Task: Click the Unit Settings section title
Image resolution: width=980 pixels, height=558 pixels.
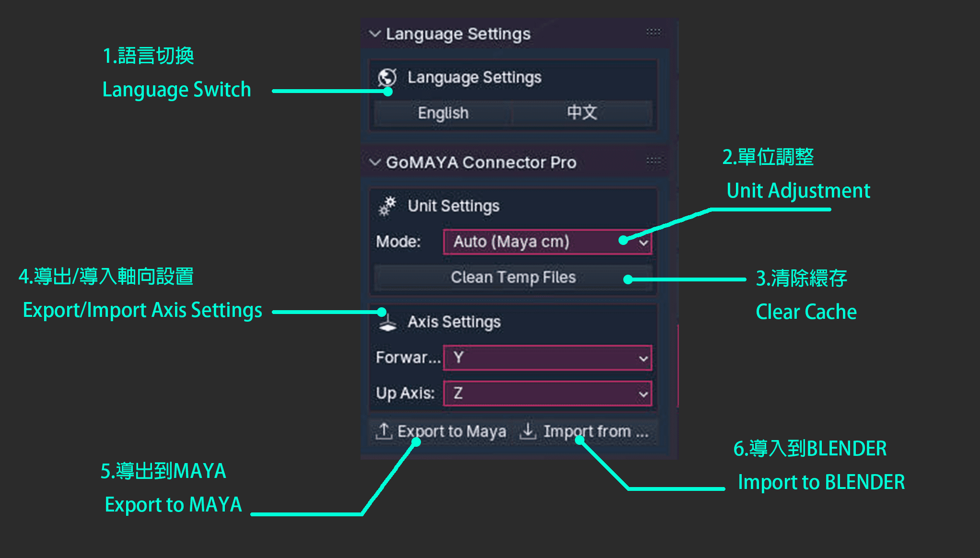Action: (454, 206)
